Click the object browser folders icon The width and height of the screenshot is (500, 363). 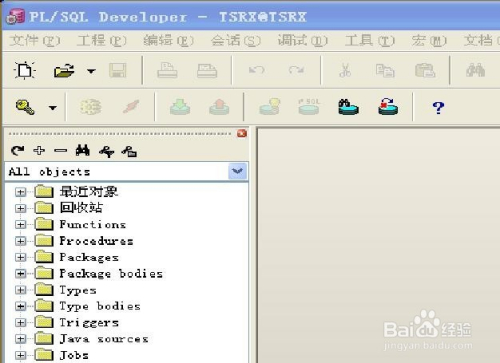[129, 152]
